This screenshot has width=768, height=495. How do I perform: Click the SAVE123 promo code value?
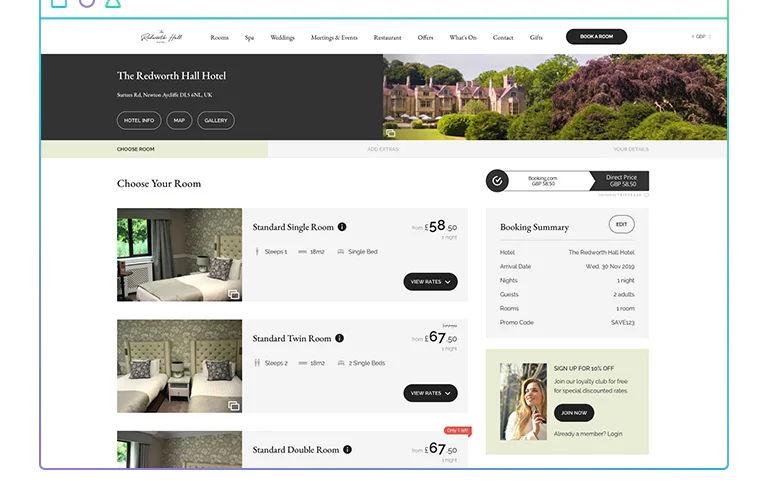623,322
